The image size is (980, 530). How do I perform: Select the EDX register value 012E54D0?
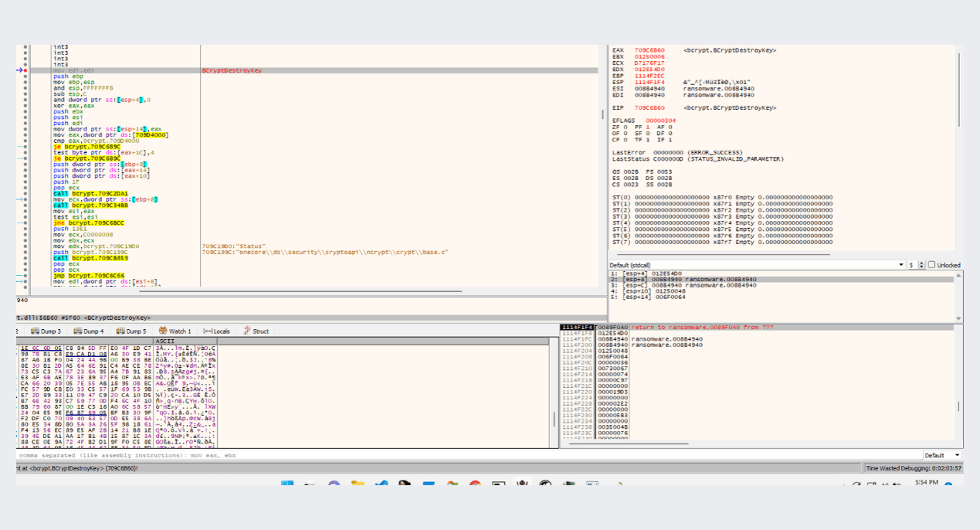coord(649,69)
